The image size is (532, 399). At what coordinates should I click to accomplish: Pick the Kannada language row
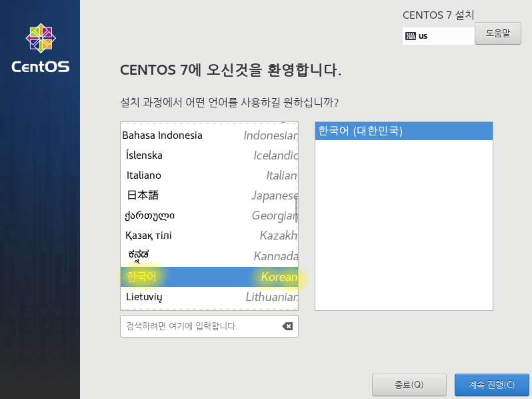pos(209,256)
